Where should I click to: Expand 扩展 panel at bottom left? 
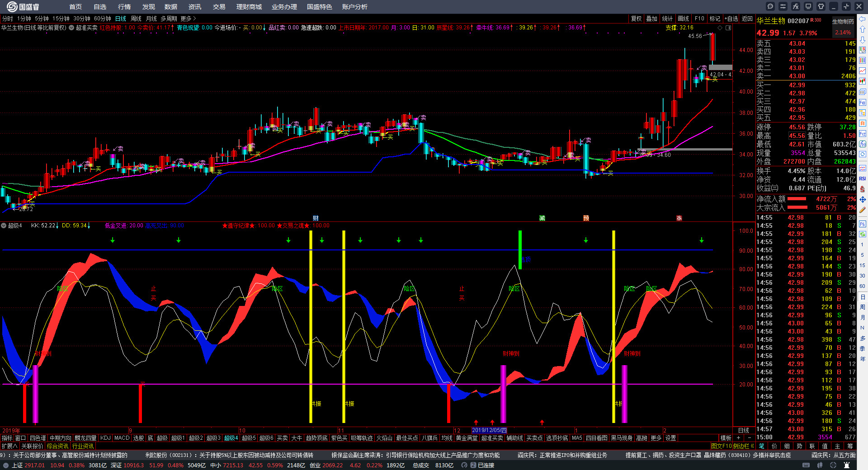tap(9, 446)
